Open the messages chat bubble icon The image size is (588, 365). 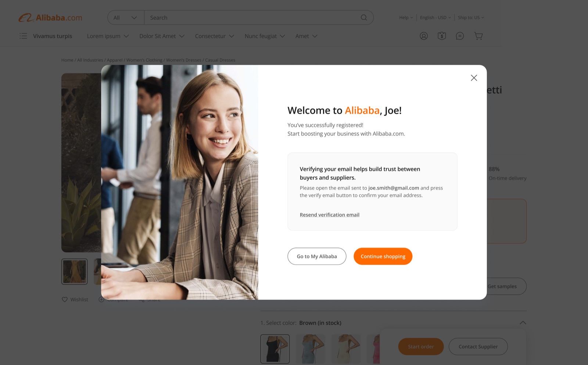tap(460, 36)
